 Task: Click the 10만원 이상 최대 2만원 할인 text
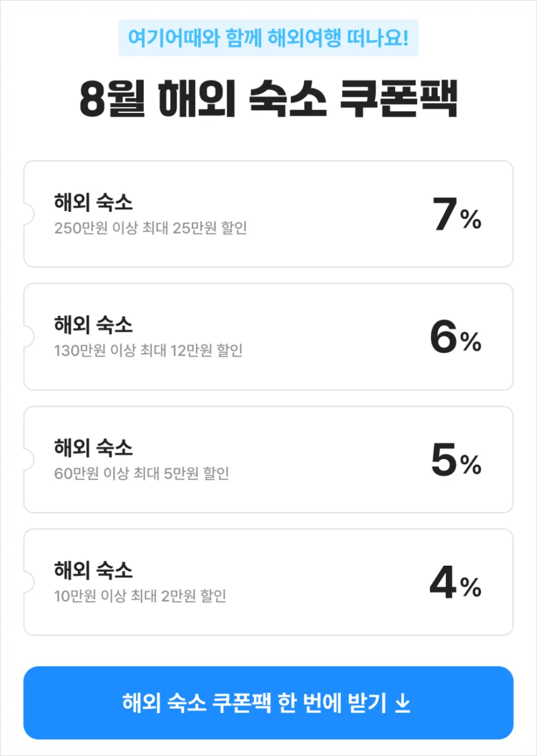tap(140, 596)
